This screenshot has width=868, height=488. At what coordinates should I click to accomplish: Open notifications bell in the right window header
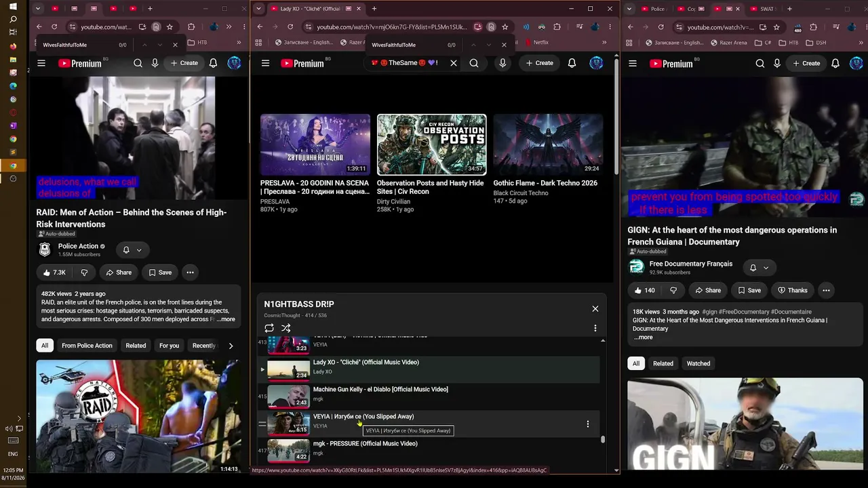835,64
